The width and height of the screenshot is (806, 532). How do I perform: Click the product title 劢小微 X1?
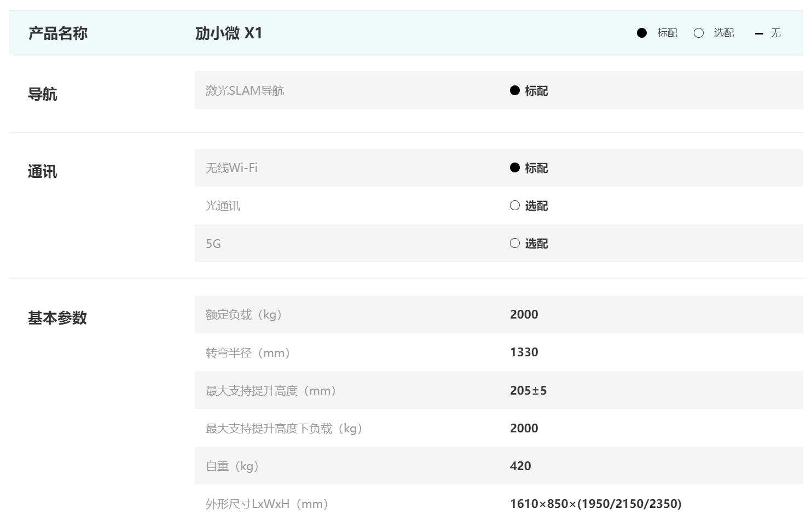(x=229, y=33)
